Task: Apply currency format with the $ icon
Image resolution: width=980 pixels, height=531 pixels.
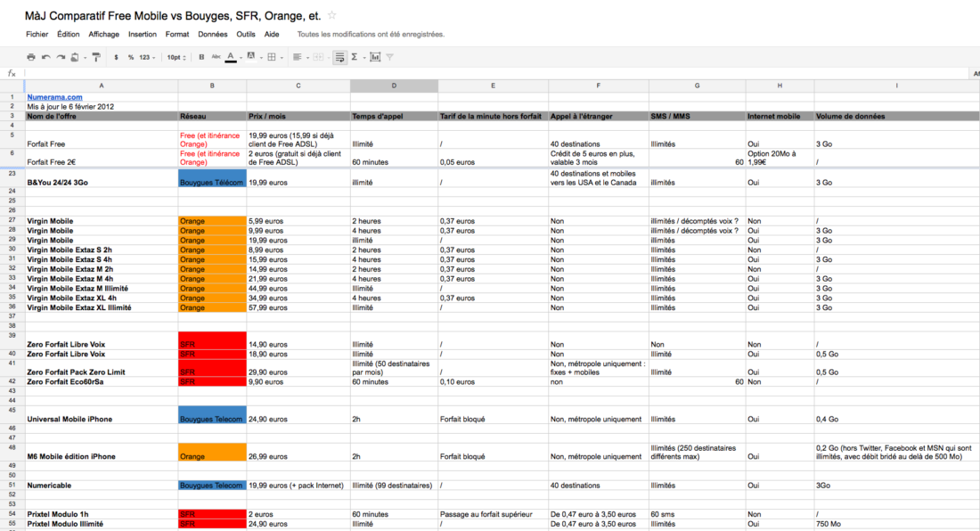Action: coord(116,57)
